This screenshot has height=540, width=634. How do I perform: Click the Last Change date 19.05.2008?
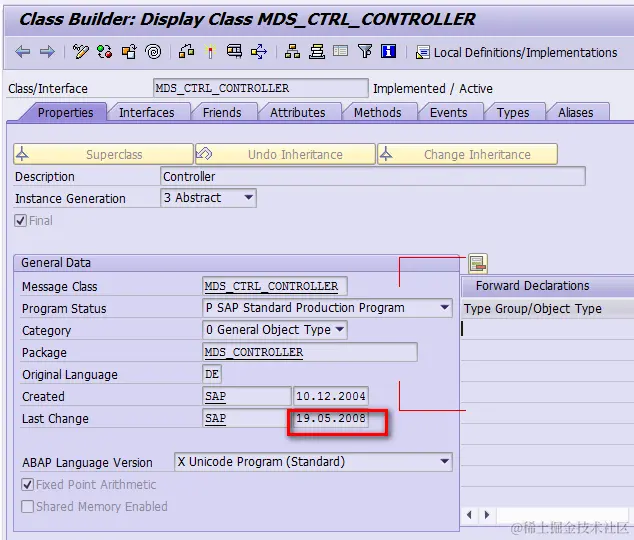coord(331,418)
